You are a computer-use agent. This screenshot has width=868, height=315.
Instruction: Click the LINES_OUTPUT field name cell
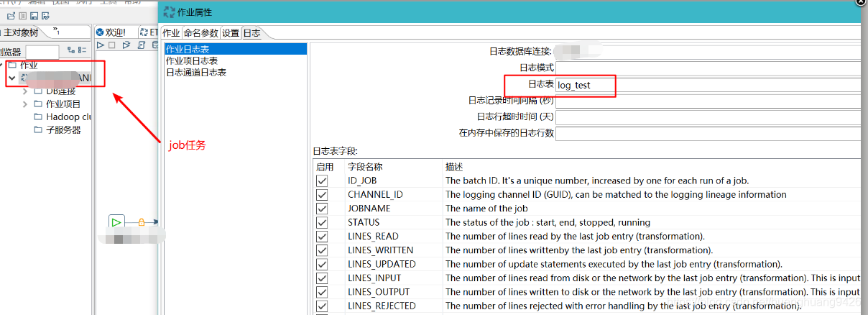tap(379, 292)
